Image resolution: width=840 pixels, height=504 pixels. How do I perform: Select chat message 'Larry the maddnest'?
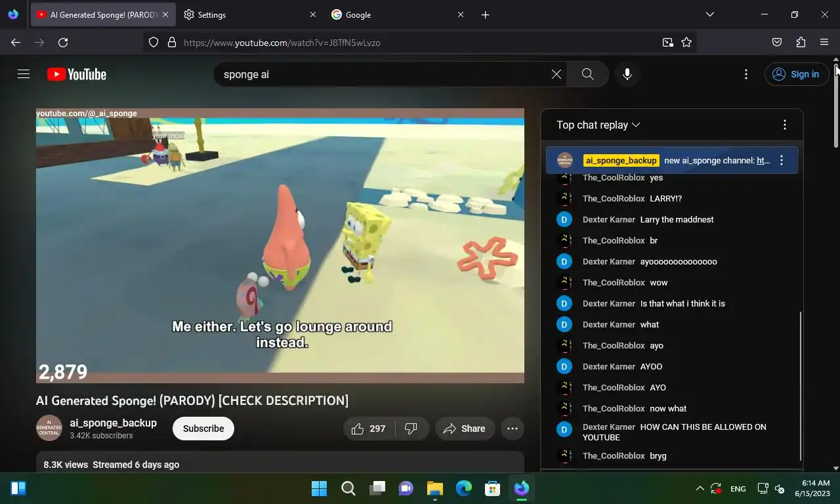pos(677,219)
